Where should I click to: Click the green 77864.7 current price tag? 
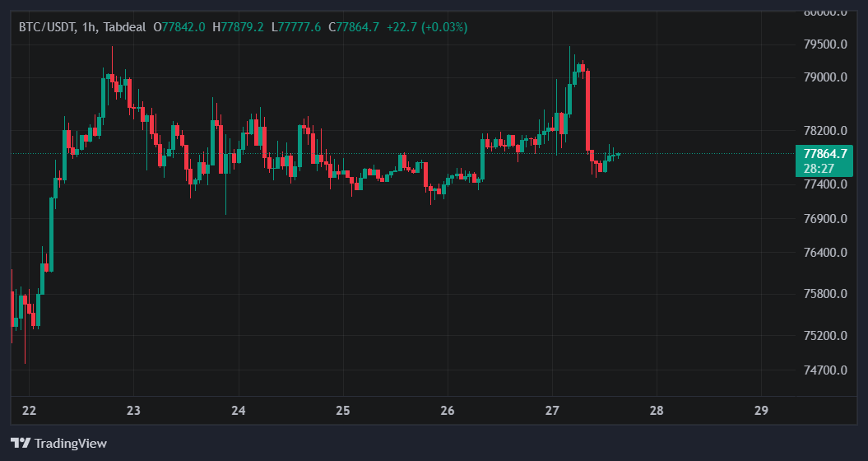tap(825, 154)
